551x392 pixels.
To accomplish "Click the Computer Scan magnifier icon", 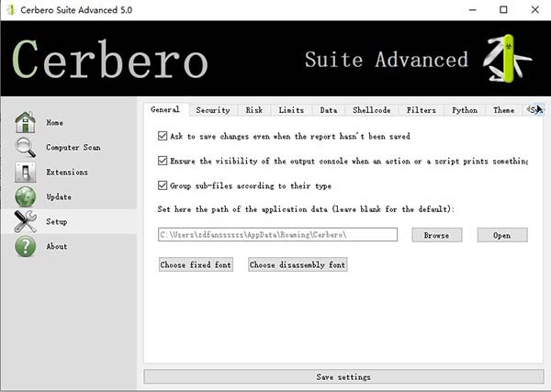I will click(x=25, y=147).
